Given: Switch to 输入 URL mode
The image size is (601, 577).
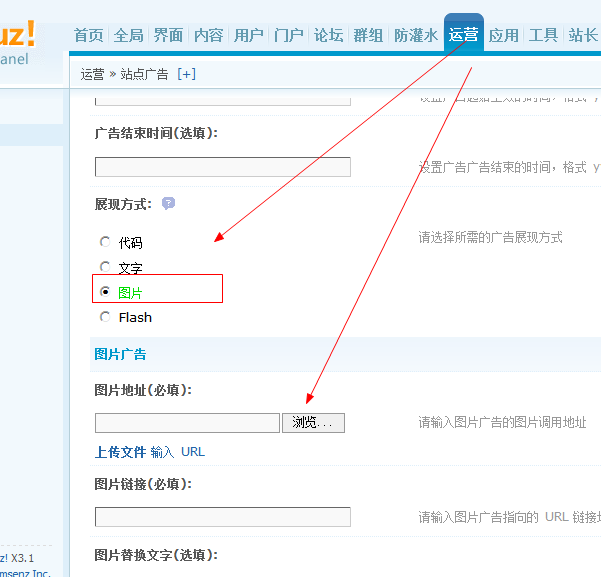Looking at the screenshot, I should point(178,452).
